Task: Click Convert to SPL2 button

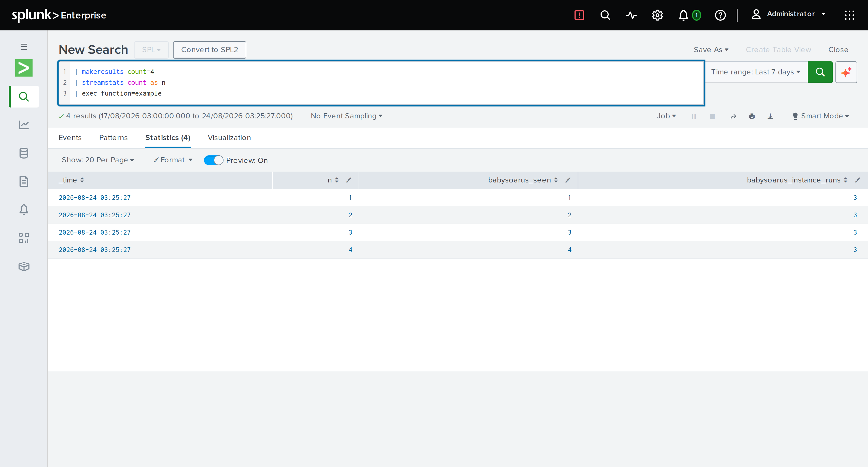Action: [x=210, y=50]
